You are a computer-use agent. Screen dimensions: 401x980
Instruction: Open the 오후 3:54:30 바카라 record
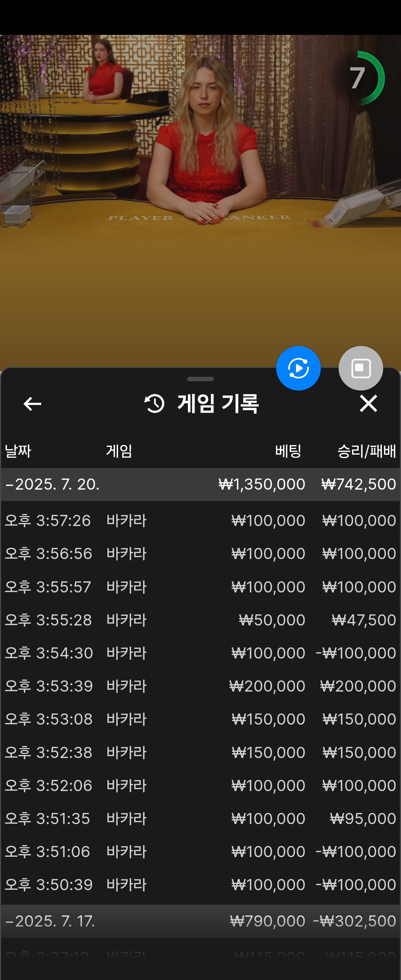200,653
